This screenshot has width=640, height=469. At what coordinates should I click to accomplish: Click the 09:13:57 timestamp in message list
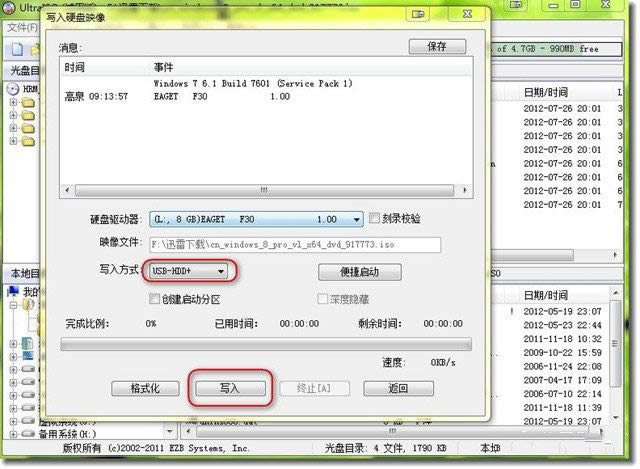coord(108,97)
